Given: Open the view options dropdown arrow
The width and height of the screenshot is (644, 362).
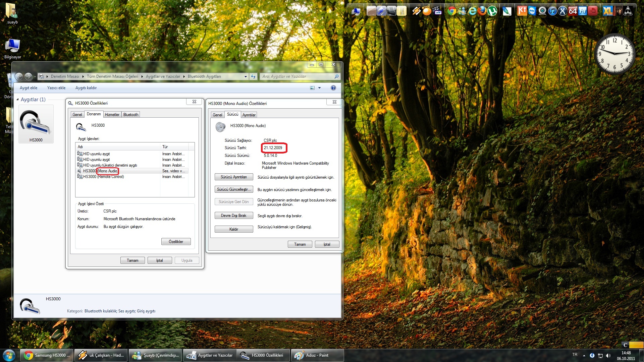Looking at the screenshot, I should (319, 88).
